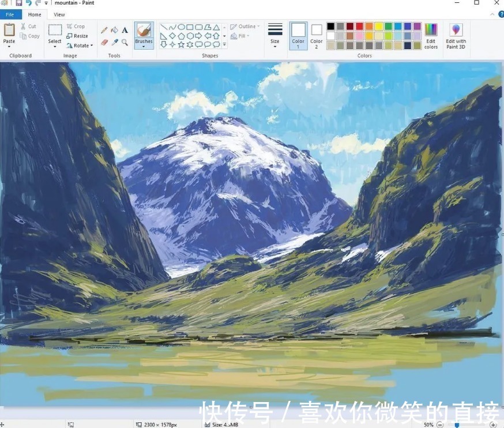Switch to the View tab
This screenshot has height=428, width=504.
click(59, 14)
